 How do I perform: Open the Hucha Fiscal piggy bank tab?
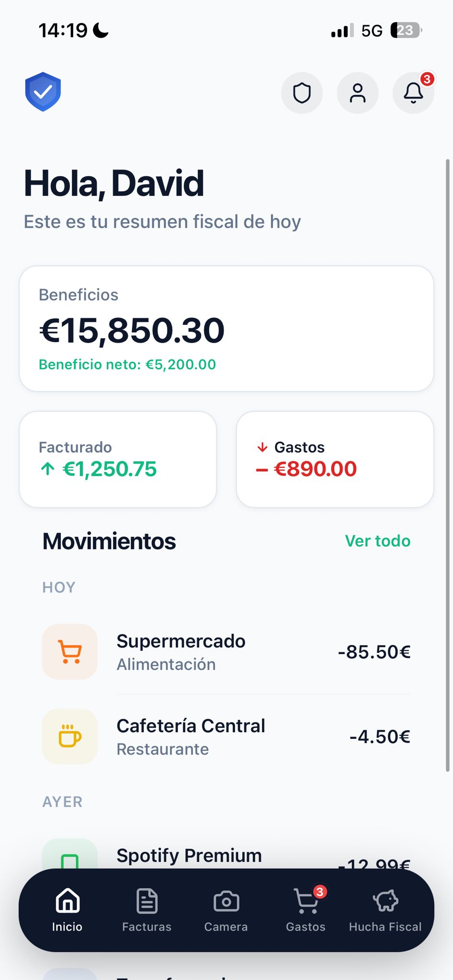click(385, 910)
